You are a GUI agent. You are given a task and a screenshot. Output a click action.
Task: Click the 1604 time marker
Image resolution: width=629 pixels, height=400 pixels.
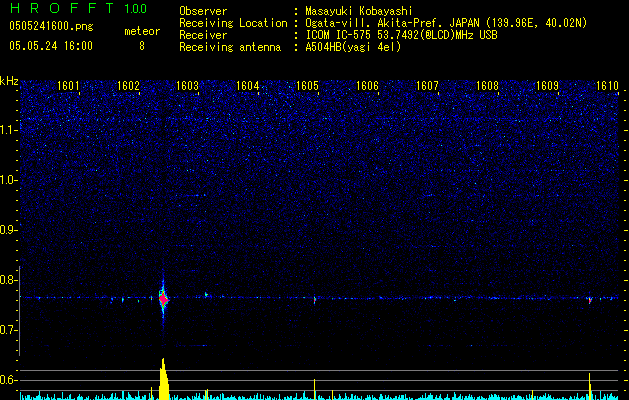coord(248,86)
